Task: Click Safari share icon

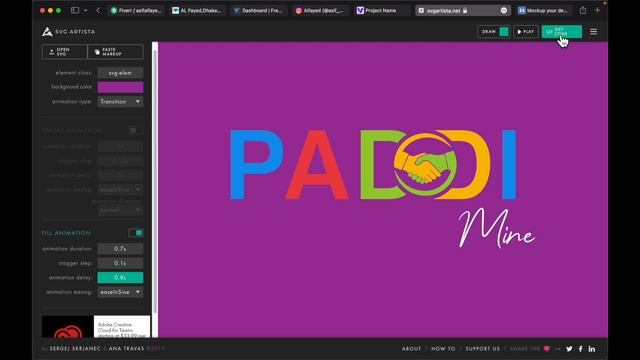Action: tap(583, 10)
